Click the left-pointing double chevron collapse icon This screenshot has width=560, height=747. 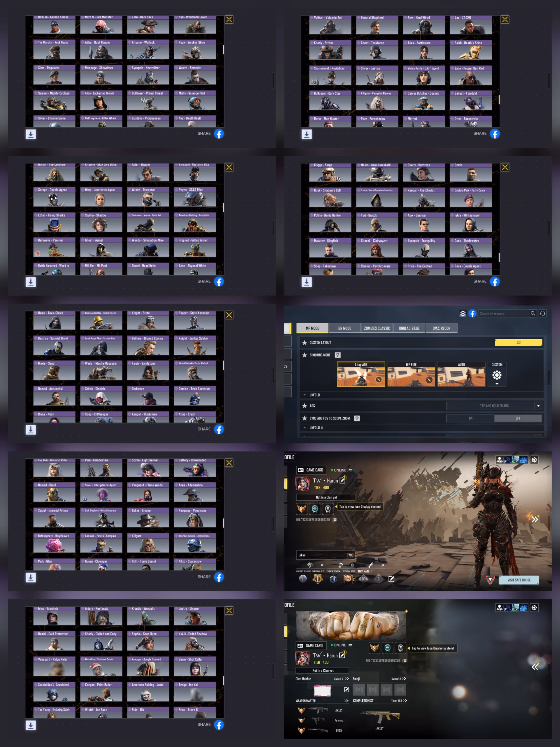[x=535, y=667]
